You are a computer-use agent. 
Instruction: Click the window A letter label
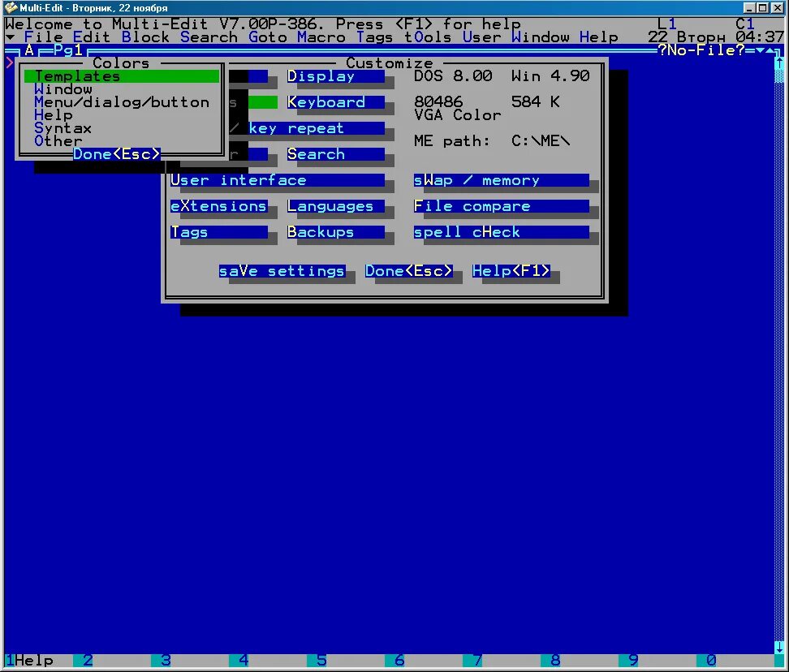pyautogui.click(x=28, y=50)
